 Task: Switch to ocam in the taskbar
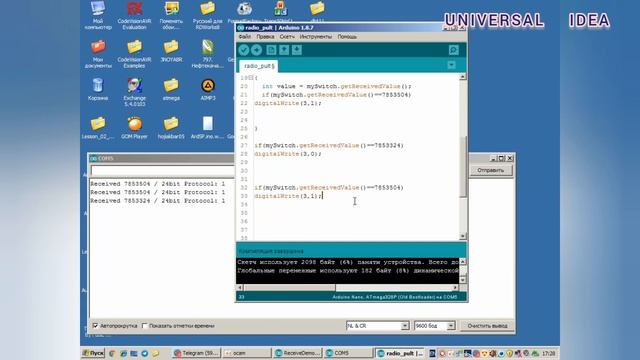point(247,353)
